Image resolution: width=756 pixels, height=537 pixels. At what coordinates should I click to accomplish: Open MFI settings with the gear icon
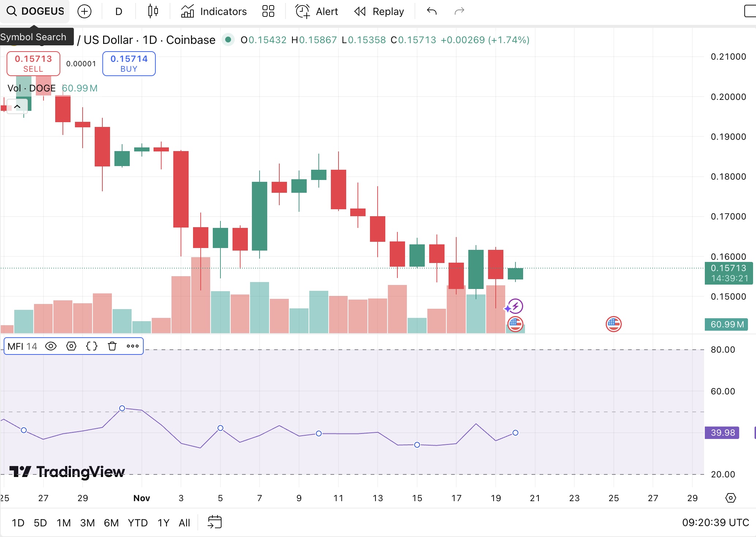click(x=71, y=346)
